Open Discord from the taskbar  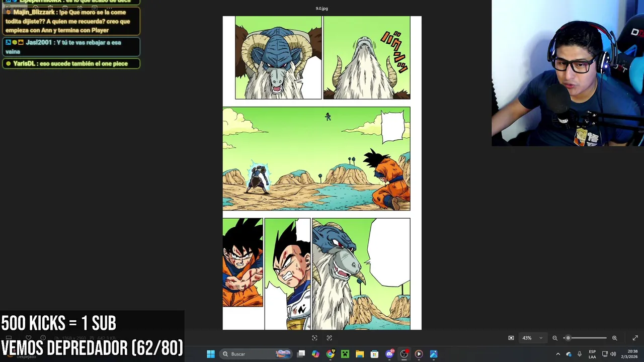pos(389,354)
